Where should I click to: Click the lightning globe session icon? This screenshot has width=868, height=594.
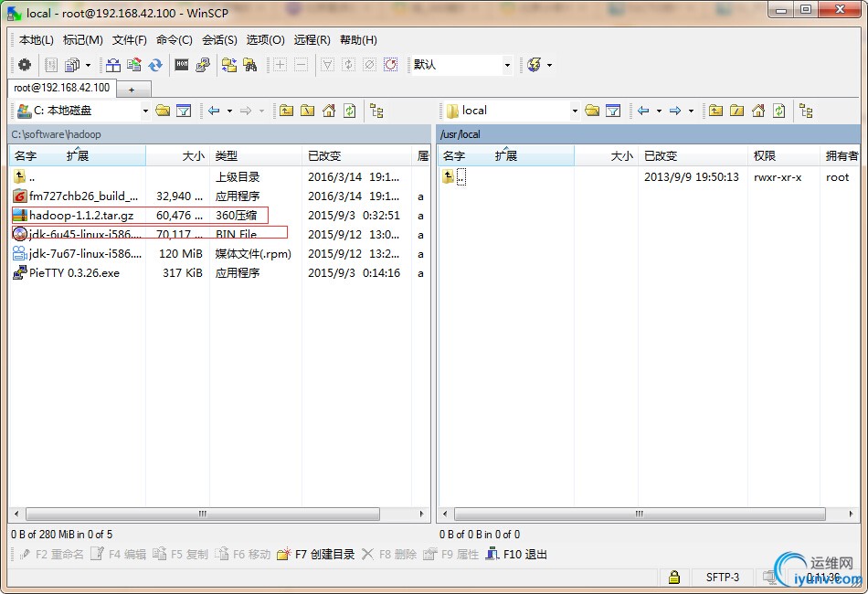(x=535, y=65)
